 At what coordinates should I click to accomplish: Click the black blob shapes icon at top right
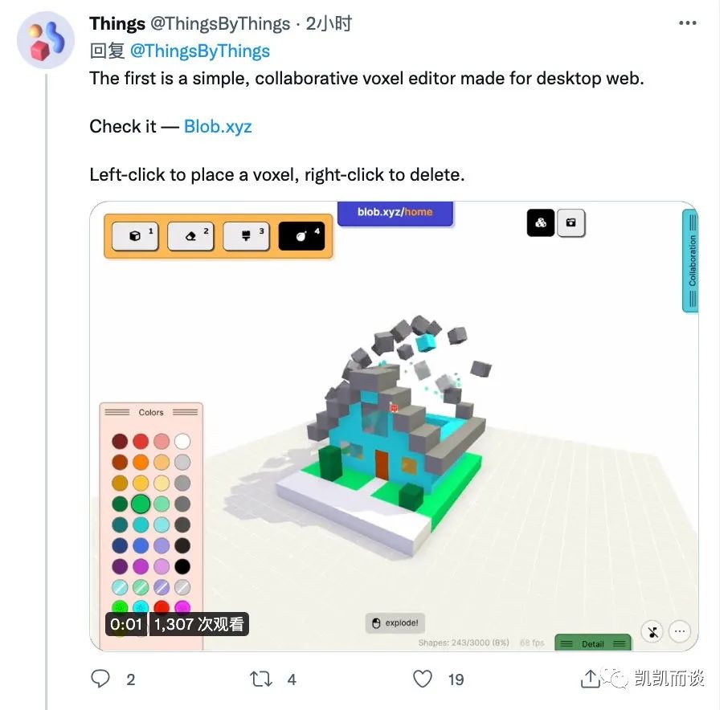point(540,222)
